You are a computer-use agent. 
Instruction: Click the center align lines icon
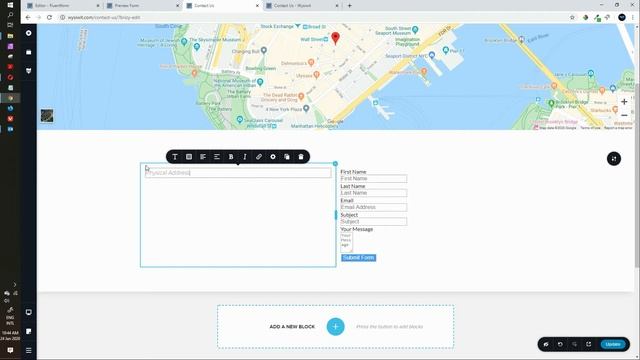tap(217, 157)
